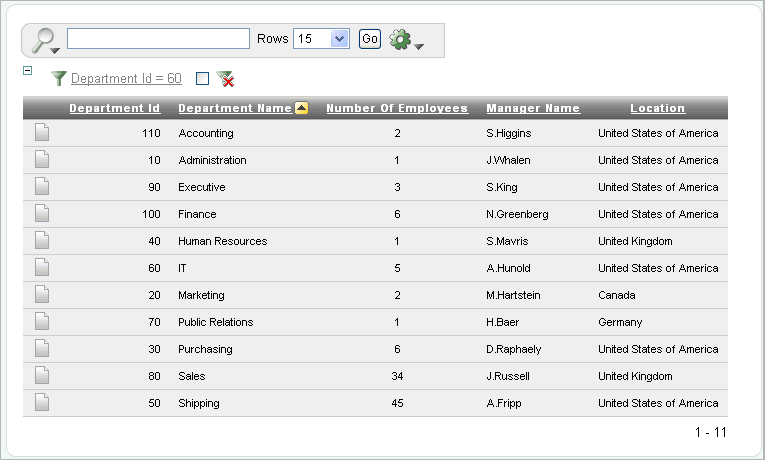This screenshot has height=460, width=765.
Task: Click the Department Id column header
Action: [114, 108]
